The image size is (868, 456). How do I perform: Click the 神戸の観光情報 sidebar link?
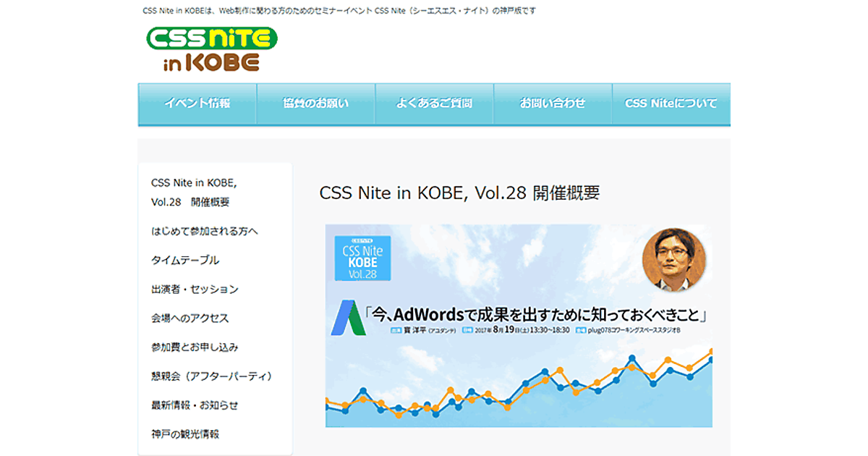[185, 434]
